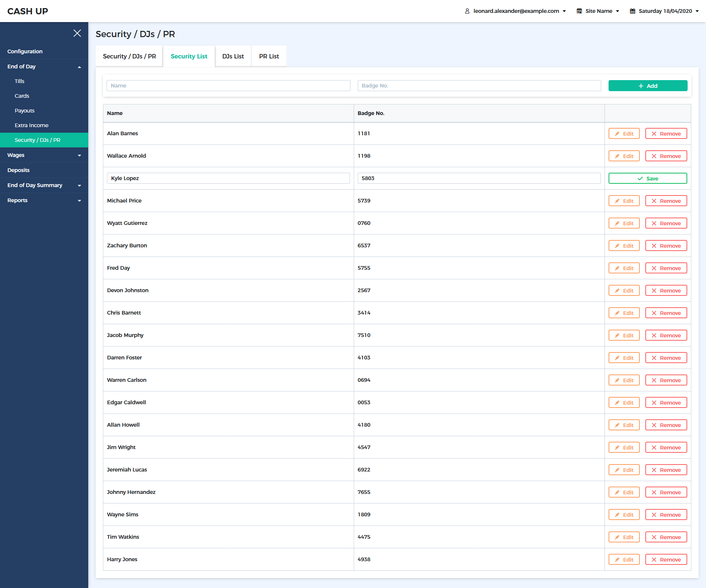Go to Payouts in the sidebar
The height and width of the screenshot is (588, 706).
tap(25, 111)
